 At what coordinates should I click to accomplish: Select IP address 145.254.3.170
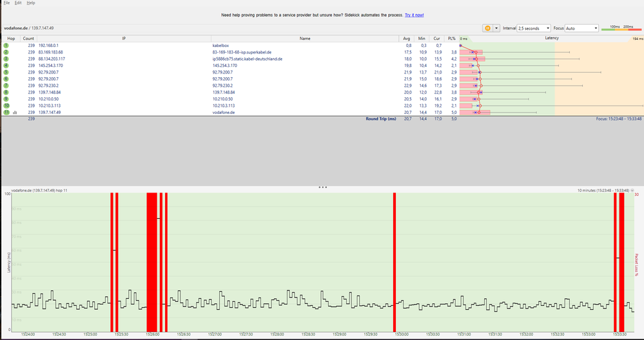click(50, 66)
